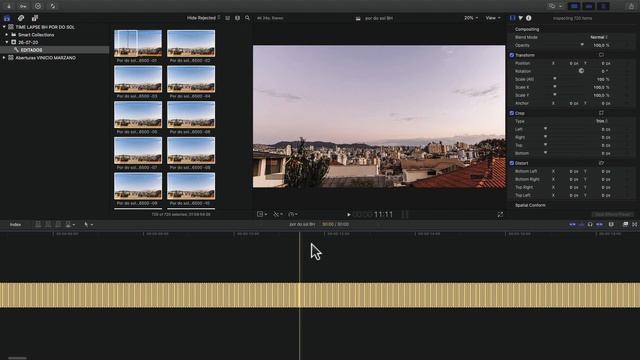Viewport: 640px width, 360px height.
Task: Open the Info inspector icon
Action: [x=529, y=18]
